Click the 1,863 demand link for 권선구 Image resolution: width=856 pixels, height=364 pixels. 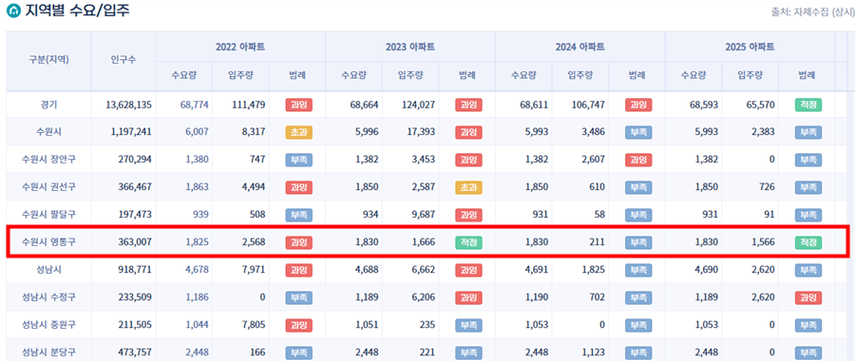(197, 187)
